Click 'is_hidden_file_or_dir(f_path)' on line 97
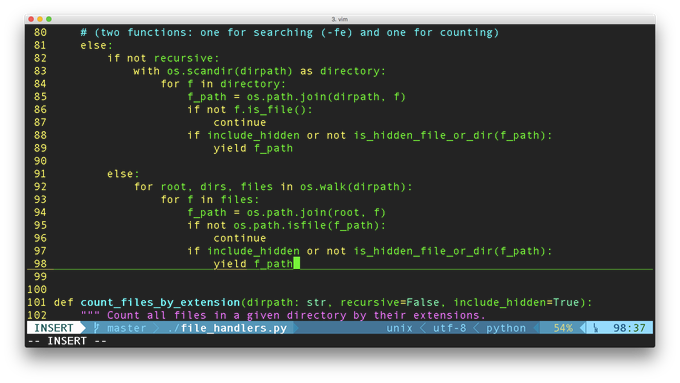This screenshot has height=383, width=680. [x=449, y=251]
